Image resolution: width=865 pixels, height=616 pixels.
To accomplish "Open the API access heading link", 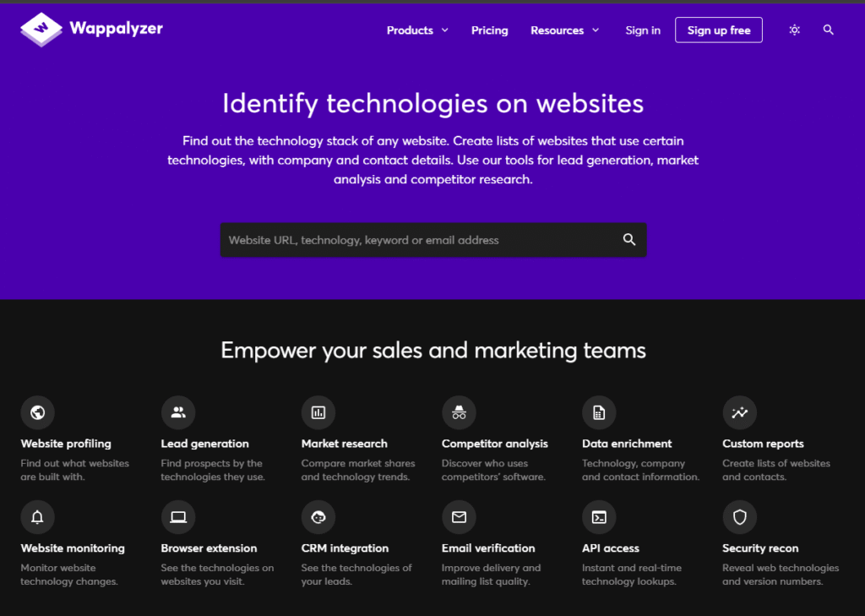I will click(611, 548).
